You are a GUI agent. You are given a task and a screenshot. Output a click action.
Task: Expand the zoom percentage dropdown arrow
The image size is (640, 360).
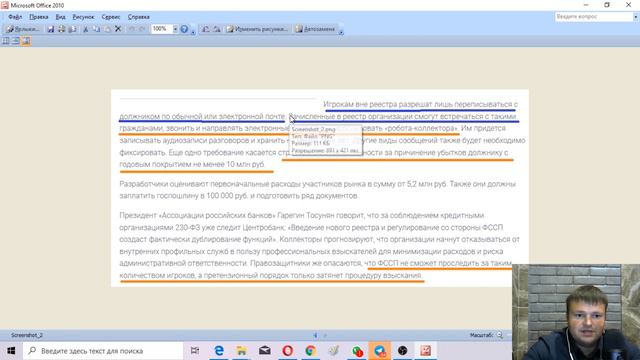coord(175,29)
